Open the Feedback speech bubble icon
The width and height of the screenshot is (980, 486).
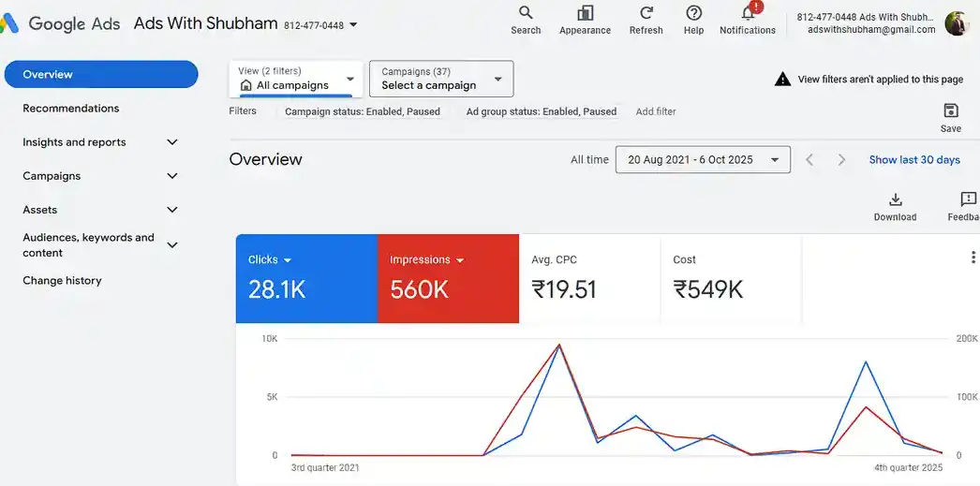click(968, 199)
